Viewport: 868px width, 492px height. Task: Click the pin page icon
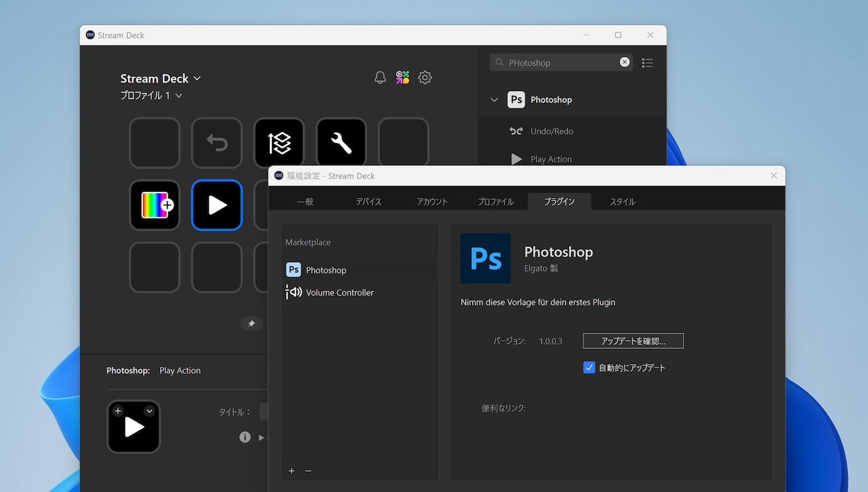tap(252, 323)
